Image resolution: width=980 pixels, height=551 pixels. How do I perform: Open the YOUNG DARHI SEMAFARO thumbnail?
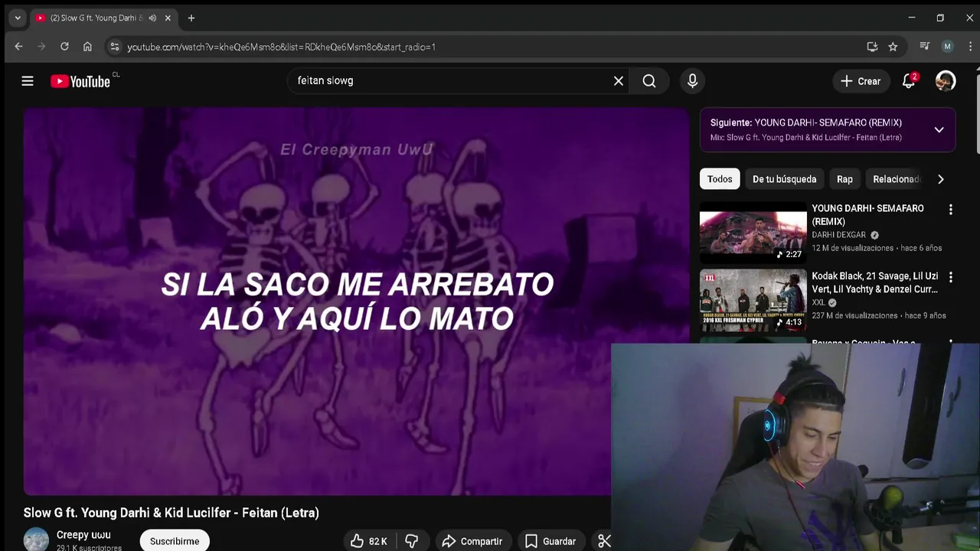click(x=753, y=233)
